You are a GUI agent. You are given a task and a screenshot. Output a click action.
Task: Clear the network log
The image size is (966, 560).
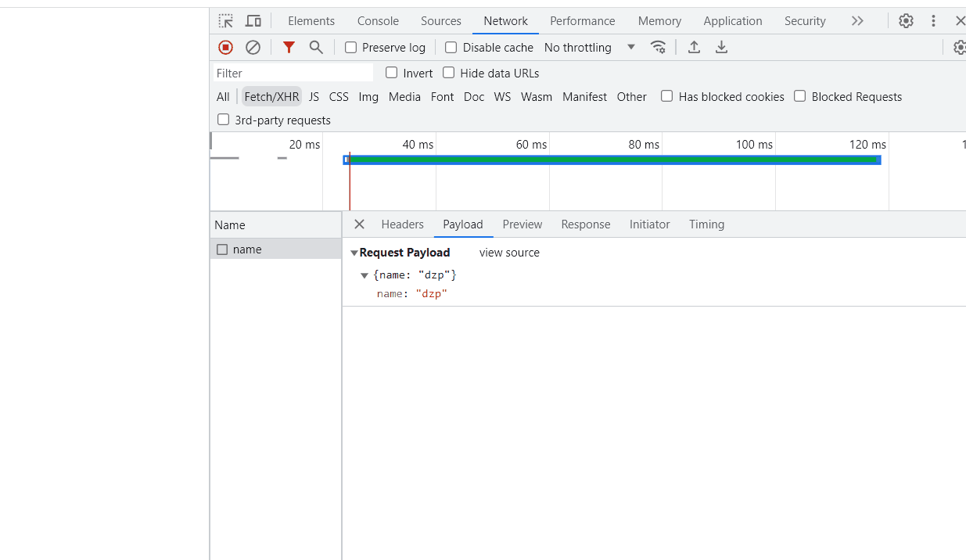point(253,48)
